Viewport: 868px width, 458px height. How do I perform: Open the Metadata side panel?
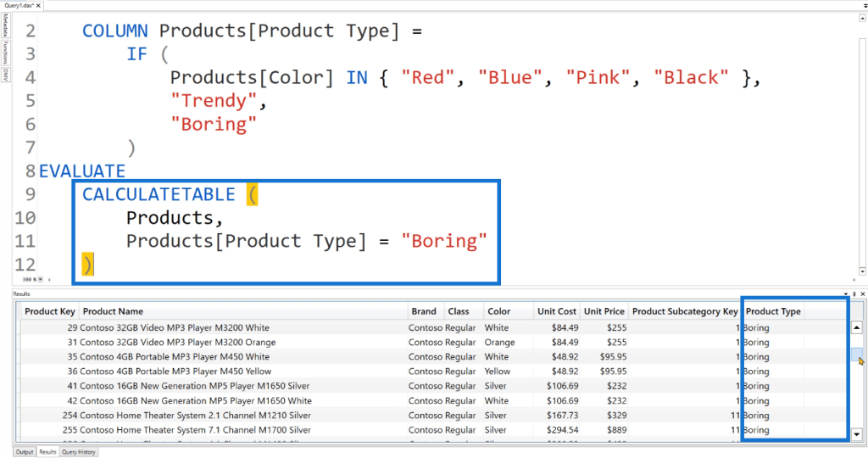tap(6, 25)
